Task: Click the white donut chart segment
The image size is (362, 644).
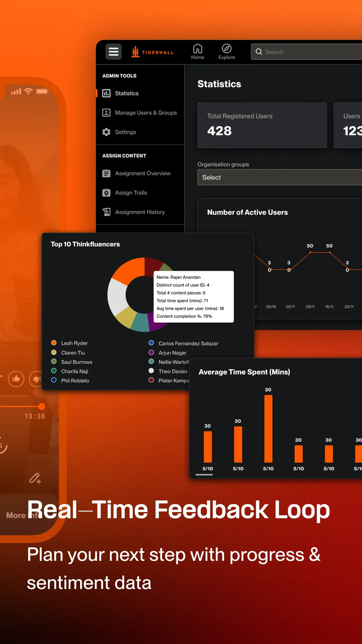Action: [x=117, y=297]
